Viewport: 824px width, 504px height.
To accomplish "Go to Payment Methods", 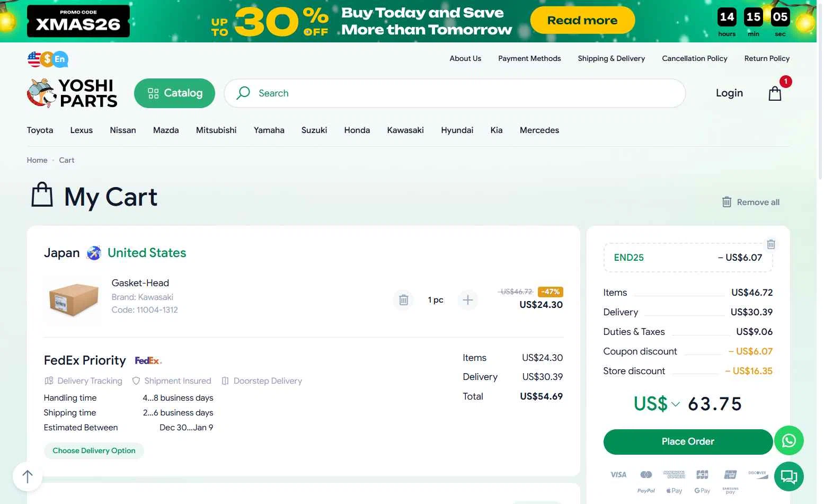I will click(529, 59).
